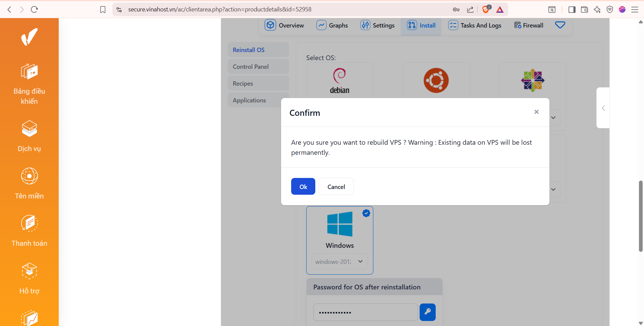Bookmark this page
This screenshot has width=644, height=326.
[103, 9]
